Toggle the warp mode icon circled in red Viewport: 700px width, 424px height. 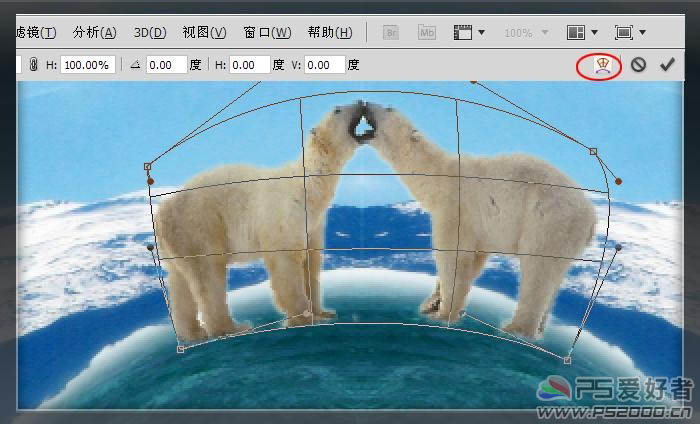coord(599,66)
